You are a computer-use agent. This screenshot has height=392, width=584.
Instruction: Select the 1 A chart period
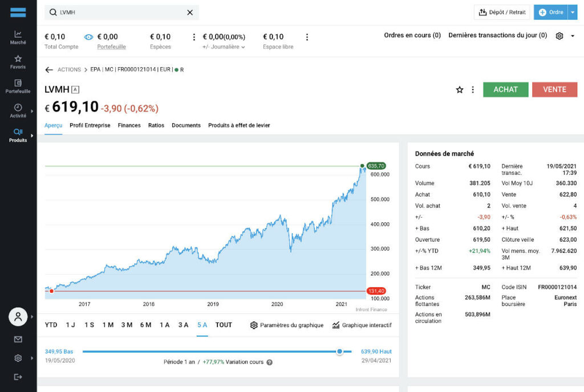(x=164, y=325)
